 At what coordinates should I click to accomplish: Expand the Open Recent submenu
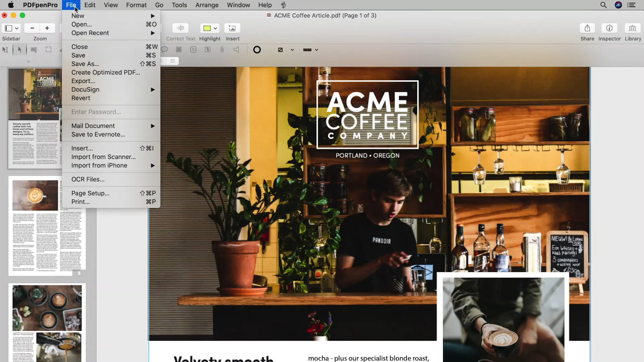(111, 33)
